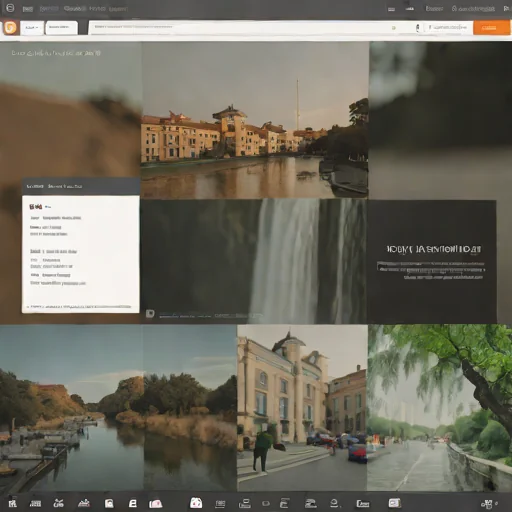This screenshot has height=512, width=512.
Task: Open the riverside yellow buildings photo
Action: tap(255, 121)
